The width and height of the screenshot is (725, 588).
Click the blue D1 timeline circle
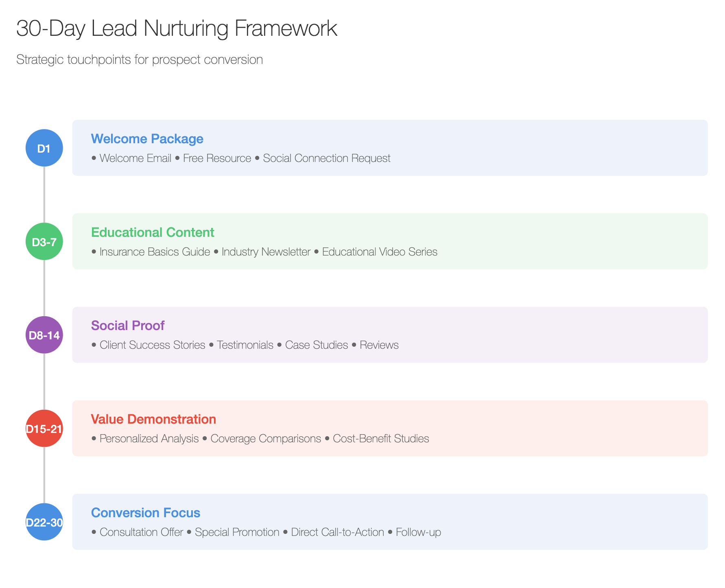(44, 148)
